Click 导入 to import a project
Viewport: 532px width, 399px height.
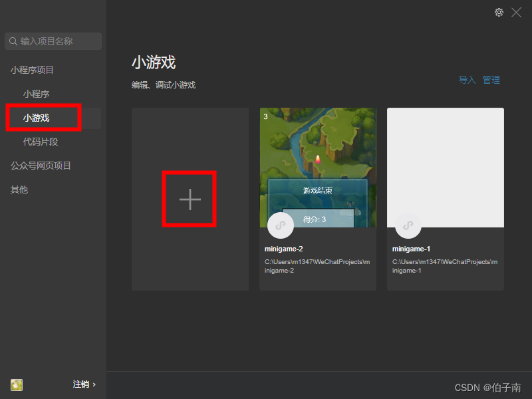click(x=467, y=80)
